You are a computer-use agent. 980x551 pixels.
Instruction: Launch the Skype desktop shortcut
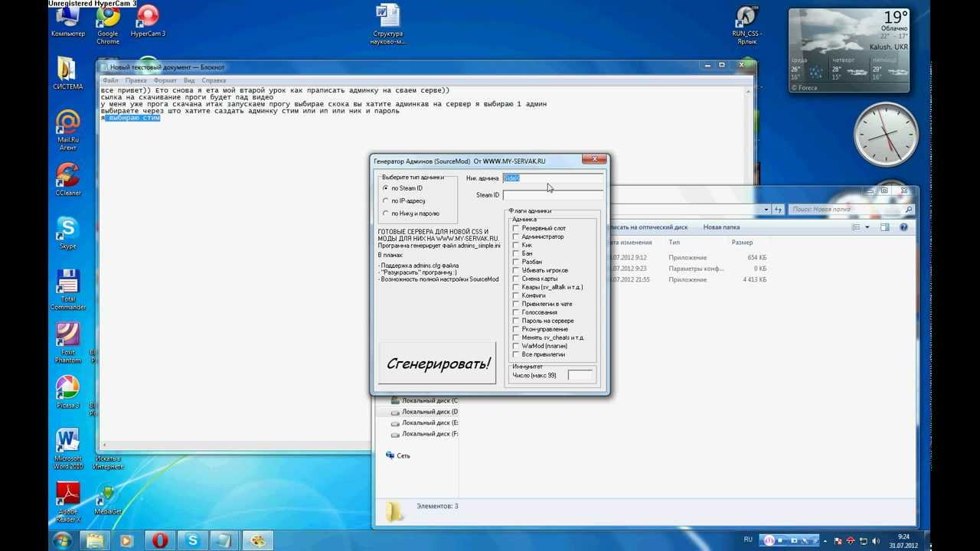pos(67,233)
